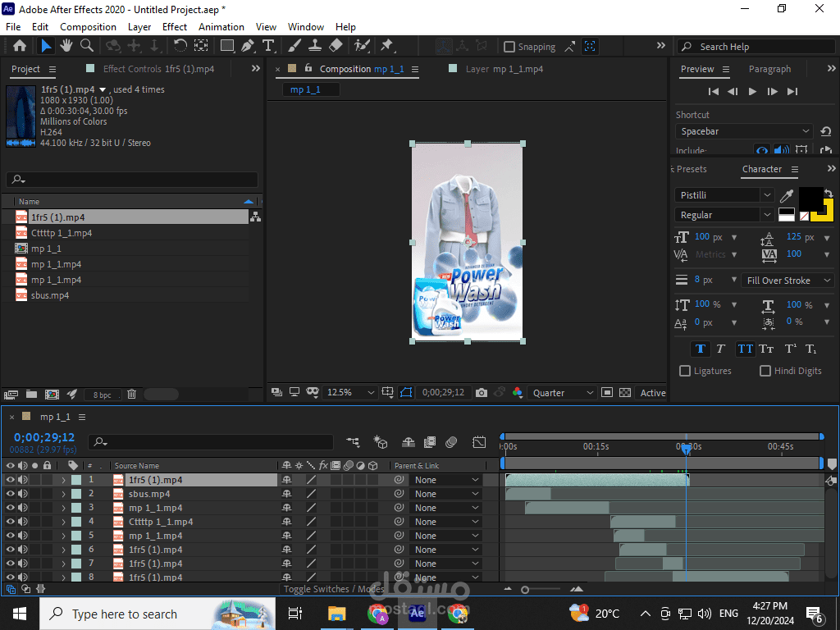Open the Effect menu
The image size is (840, 630).
click(175, 27)
